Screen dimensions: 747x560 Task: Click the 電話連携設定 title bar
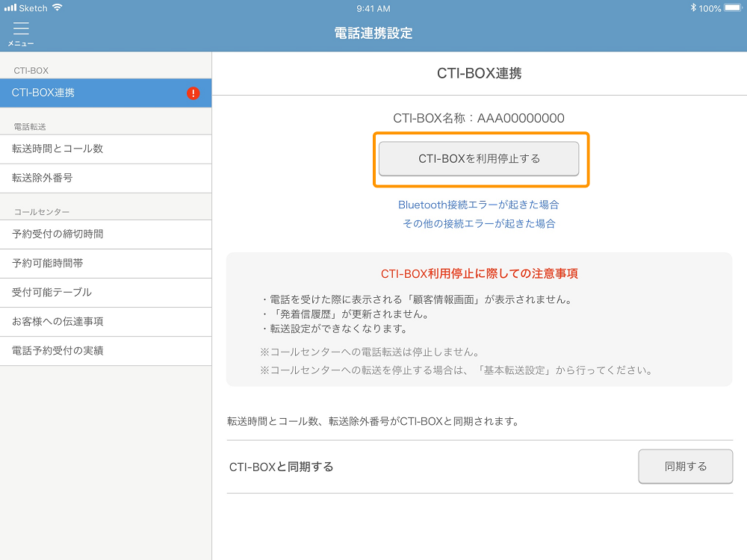pos(373,33)
